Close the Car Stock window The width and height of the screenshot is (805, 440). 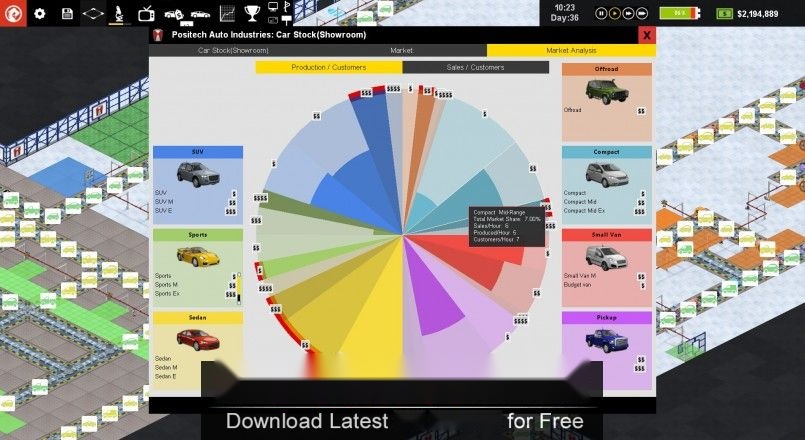(647, 35)
